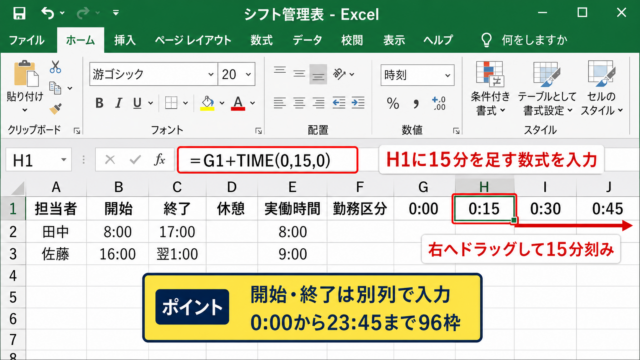Click the Redo arrow icon

pyautogui.click(x=83, y=13)
